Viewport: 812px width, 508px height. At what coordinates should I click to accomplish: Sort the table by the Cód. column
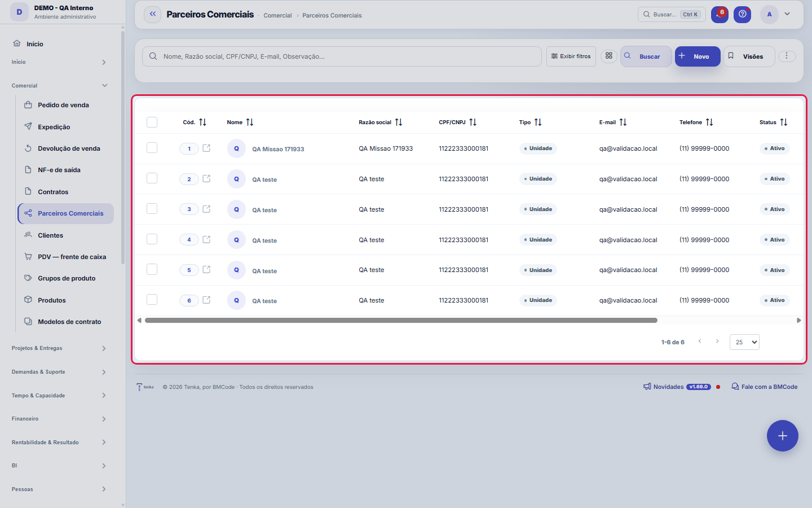coord(202,122)
